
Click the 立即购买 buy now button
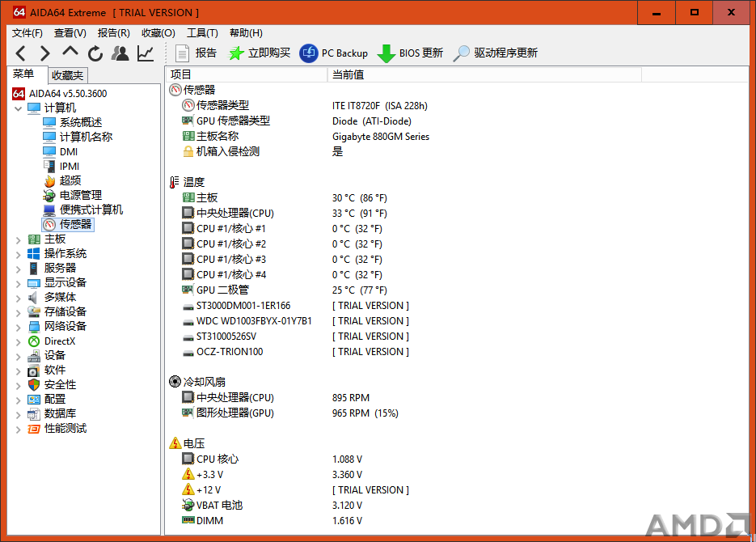(x=260, y=53)
